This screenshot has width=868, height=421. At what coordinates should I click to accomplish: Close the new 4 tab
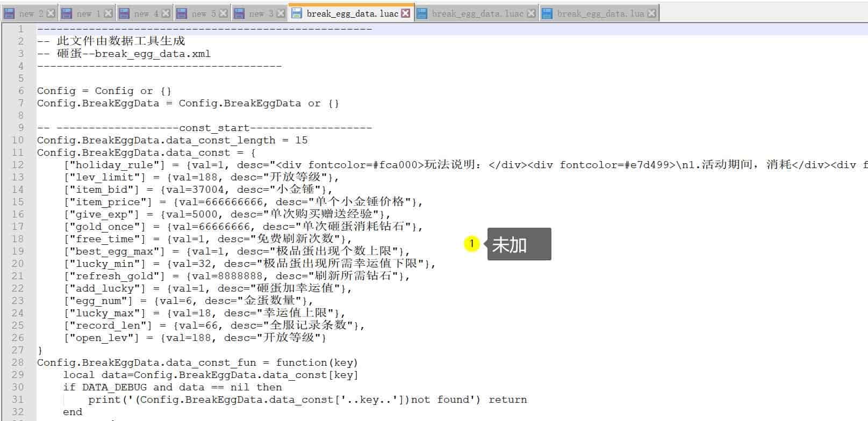pyautogui.click(x=166, y=13)
